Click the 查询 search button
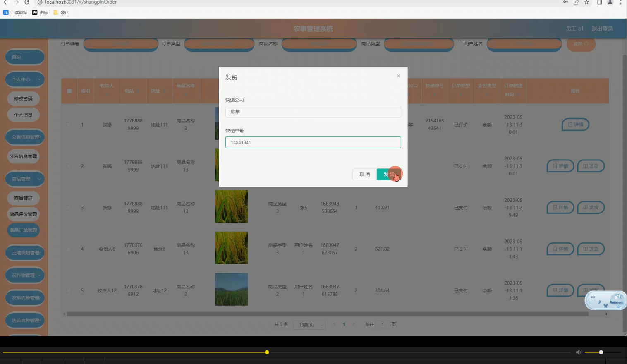 (x=581, y=44)
